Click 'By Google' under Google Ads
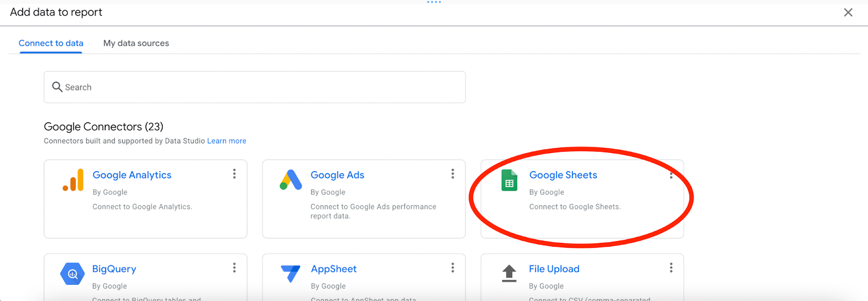 (328, 192)
